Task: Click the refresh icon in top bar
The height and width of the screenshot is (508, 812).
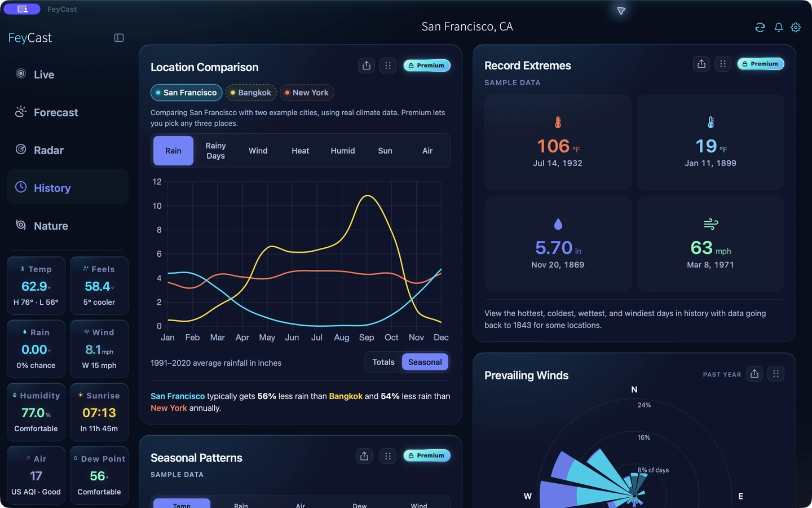Action: click(x=760, y=27)
